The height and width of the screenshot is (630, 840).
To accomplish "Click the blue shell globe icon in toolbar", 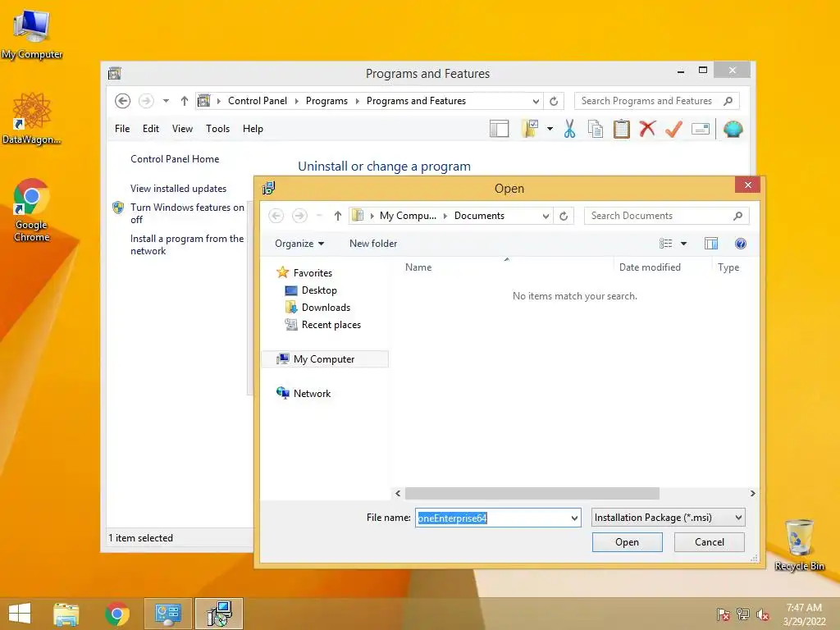I will point(733,129).
